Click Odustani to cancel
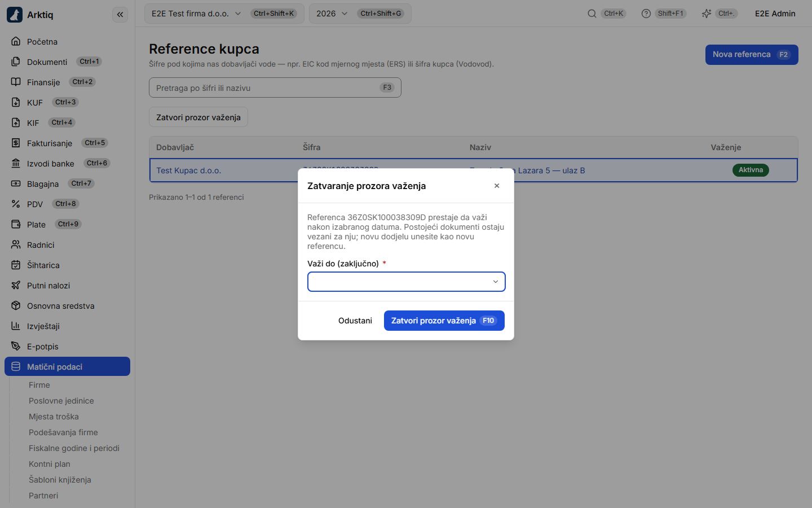Screen dimensions: 812x508 [x=355, y=321]
